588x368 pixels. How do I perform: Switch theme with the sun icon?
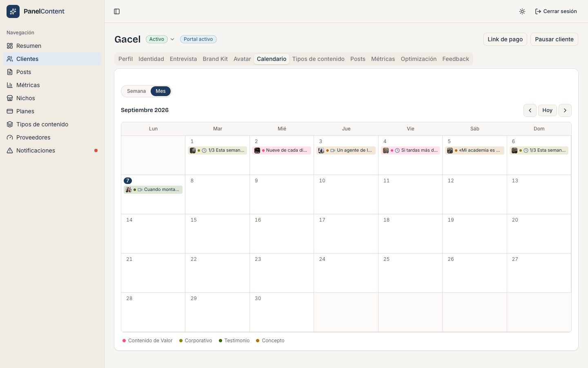tap(522, 11)
